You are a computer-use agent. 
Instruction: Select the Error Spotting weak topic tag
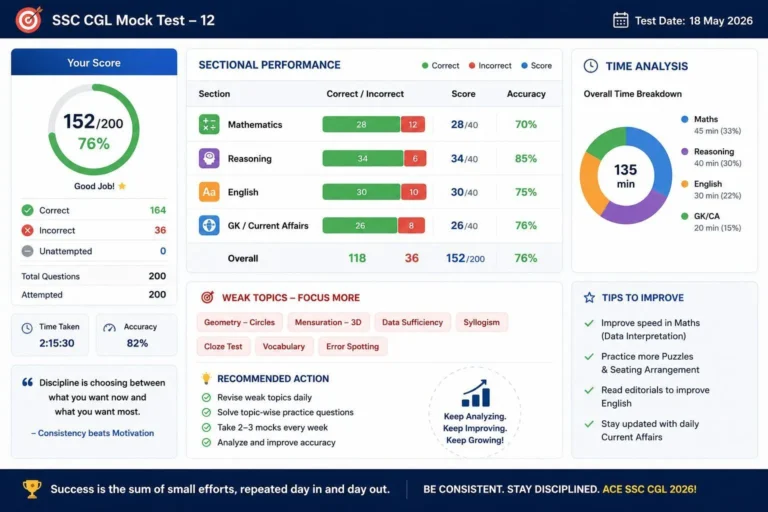click(353, 346)
